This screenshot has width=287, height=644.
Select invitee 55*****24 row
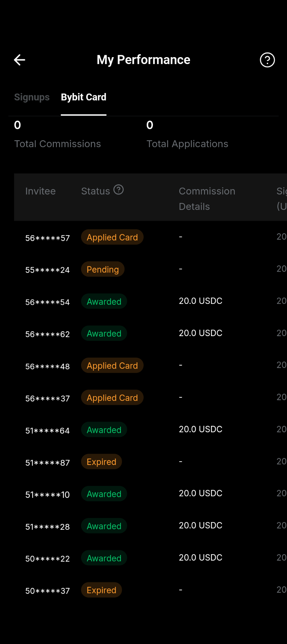pyautogui.click(x=150, y=269)
